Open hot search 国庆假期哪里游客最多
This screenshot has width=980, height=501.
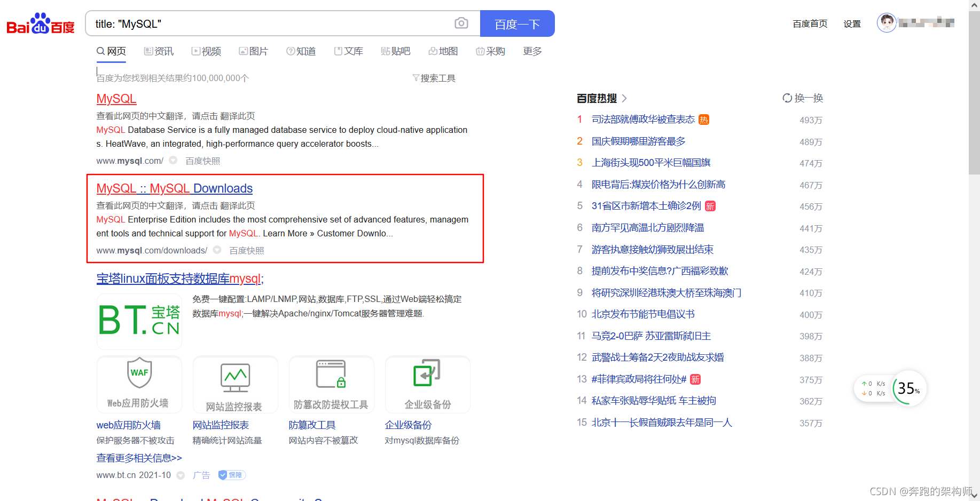[x=638, y=141]
